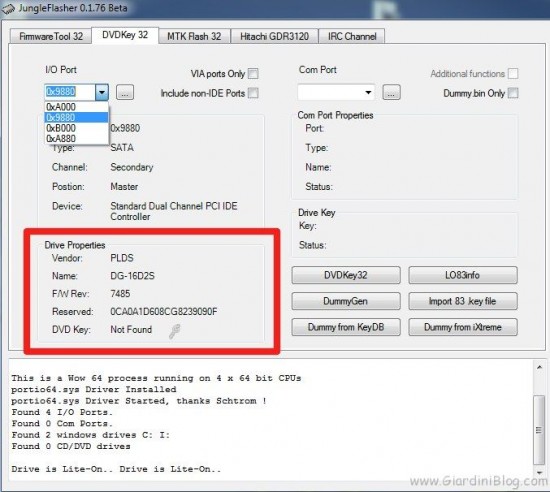This screenshot has height=492, width=550.
Task: Click the log scrollbar up arrow
Action: tap(539, 367)
